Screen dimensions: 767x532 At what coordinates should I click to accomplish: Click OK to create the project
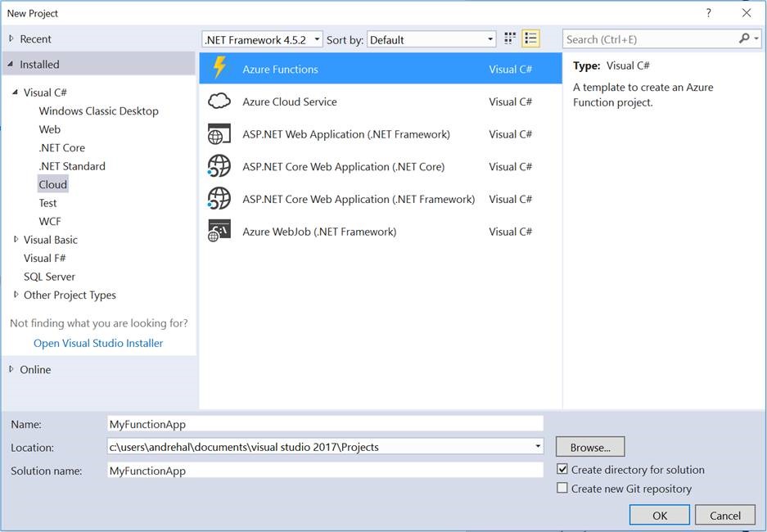(x=660, y=516)
